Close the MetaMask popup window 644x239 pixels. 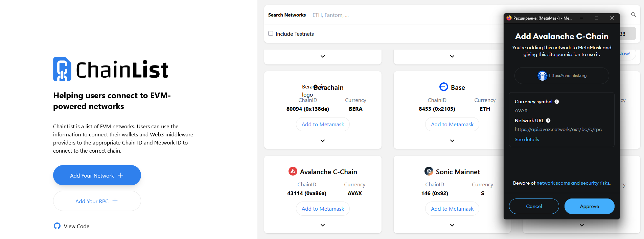click(612, 18)
